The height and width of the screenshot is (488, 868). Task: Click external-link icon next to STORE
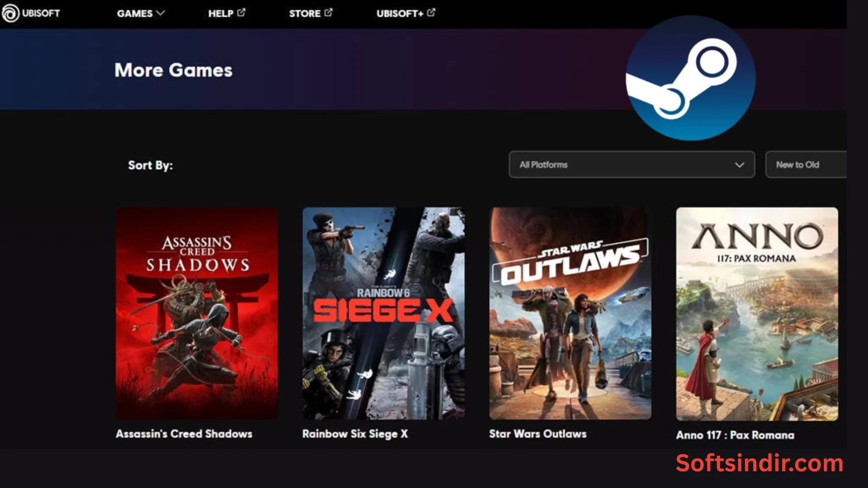[x=329, y=13]
